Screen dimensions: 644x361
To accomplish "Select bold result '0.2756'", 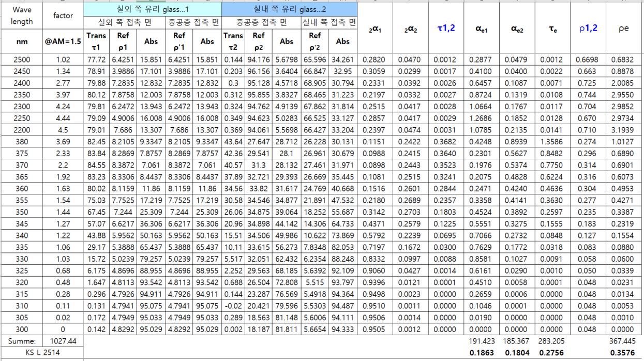I will 552,352.
